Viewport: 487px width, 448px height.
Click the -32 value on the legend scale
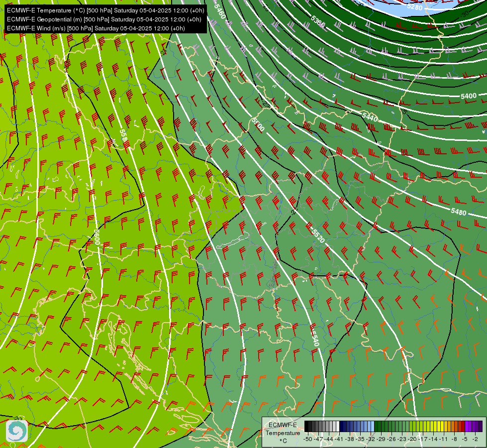372,439
